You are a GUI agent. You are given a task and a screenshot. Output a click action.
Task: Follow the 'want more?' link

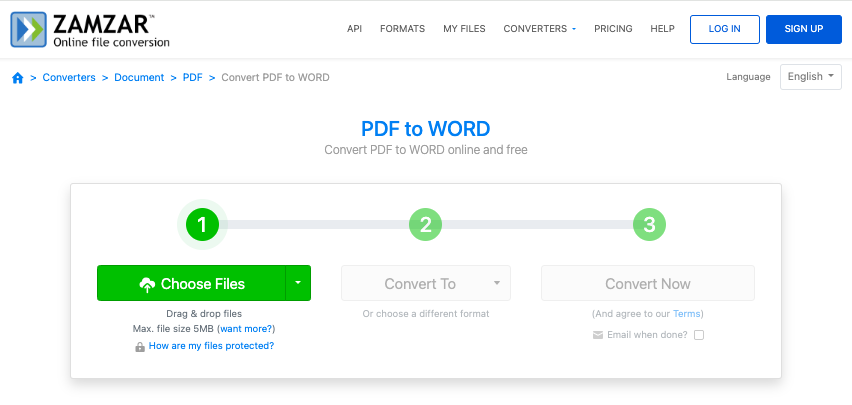246,329
